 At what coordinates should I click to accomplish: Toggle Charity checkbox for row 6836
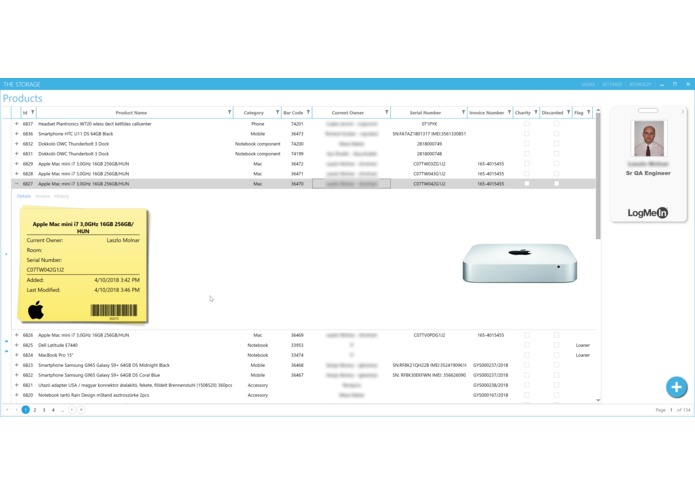tap(527, 133)
